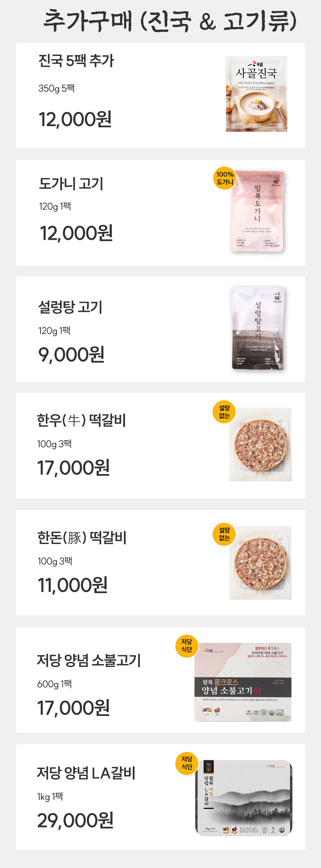Select the 저당 양념 LA갈비 title

[86, 773]
